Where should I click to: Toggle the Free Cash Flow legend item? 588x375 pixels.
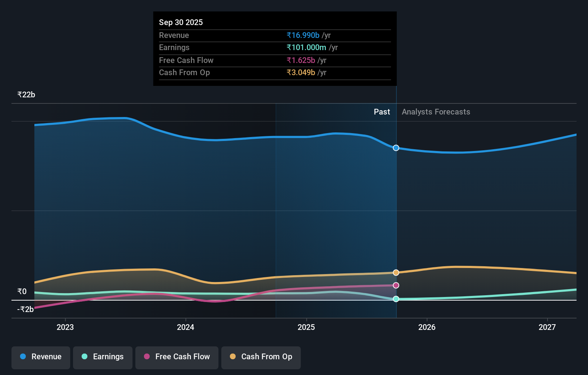tap(177, 357)
